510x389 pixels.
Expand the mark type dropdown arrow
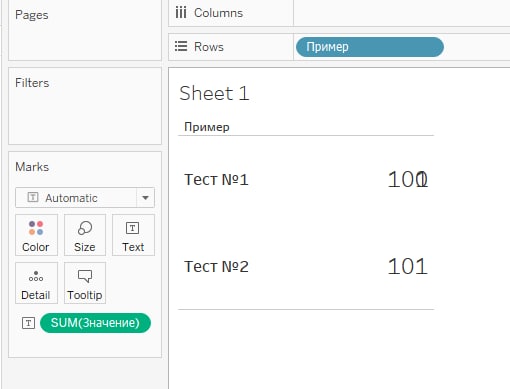coord(145,198)
